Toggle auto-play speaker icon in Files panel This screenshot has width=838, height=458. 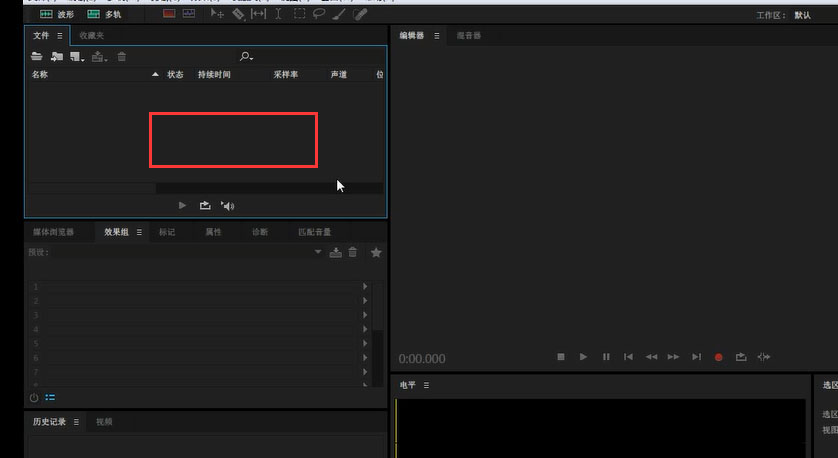click(227, 205)
